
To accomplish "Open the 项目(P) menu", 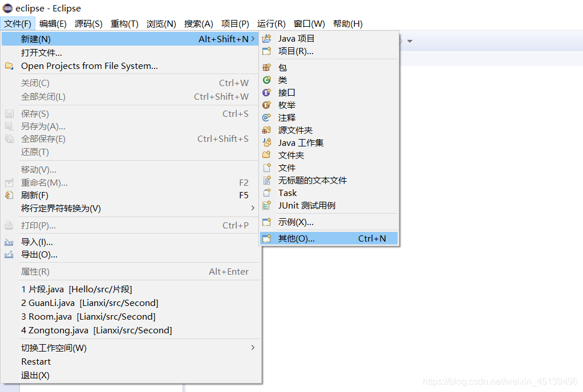I will pos(235,24).
